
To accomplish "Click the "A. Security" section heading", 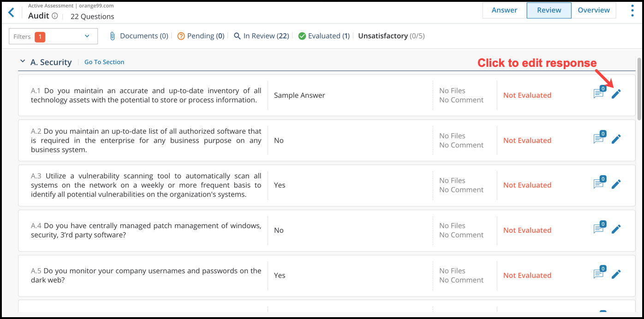I will click(x=51, y=62).
